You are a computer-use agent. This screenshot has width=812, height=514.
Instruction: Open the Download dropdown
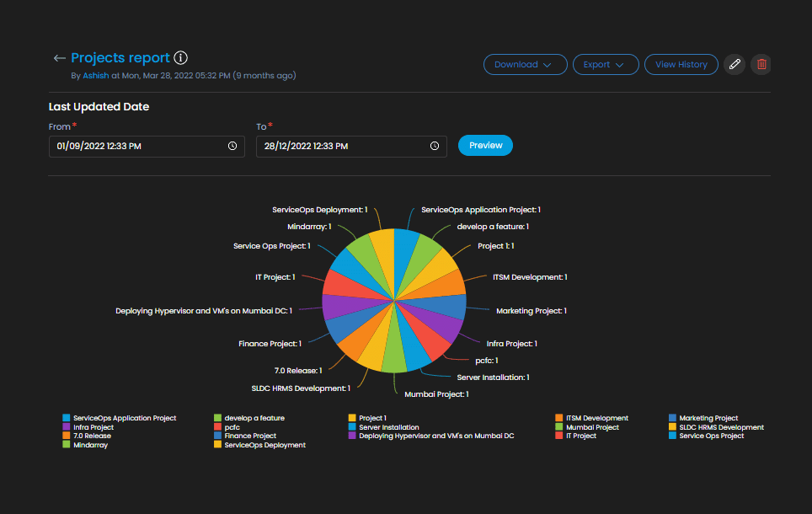tap(525, 64)
